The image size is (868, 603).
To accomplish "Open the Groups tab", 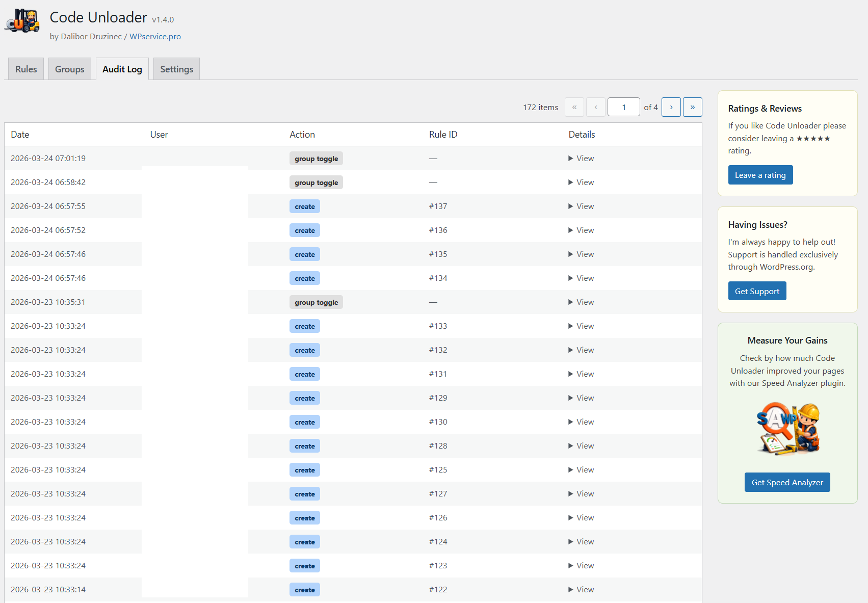I will coord(69,68).
